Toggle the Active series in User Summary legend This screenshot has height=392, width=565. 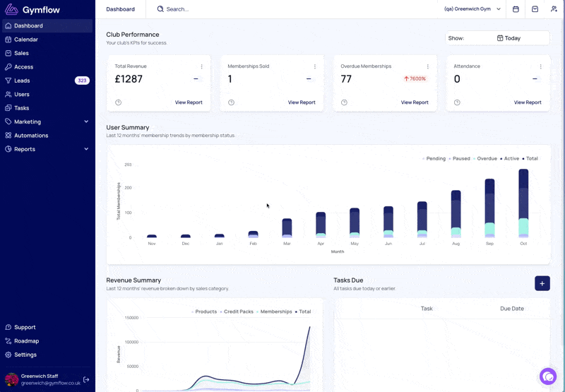(509, 158)
